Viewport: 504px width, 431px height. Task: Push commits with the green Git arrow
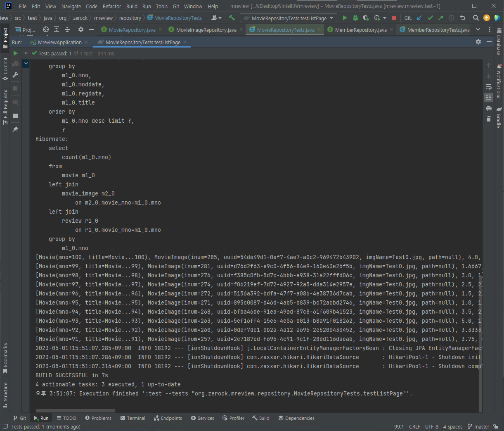tap(441, 18)
